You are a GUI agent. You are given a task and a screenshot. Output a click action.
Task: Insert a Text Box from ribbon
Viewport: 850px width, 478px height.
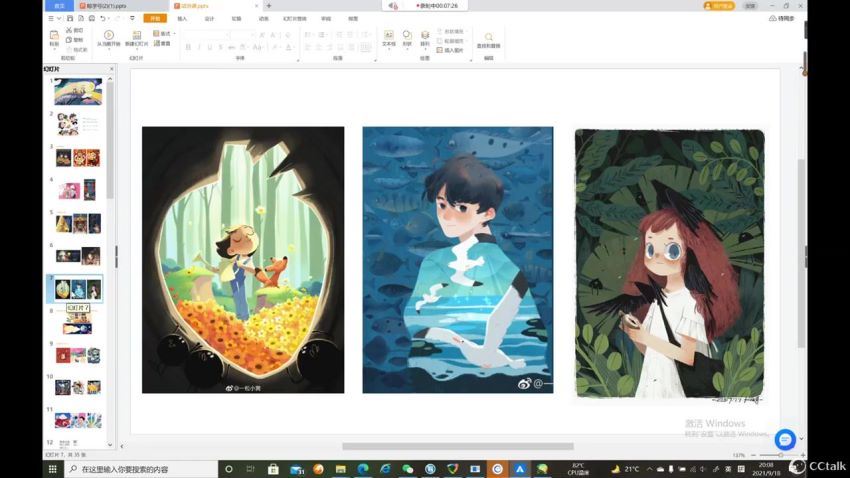coord(389,35)
